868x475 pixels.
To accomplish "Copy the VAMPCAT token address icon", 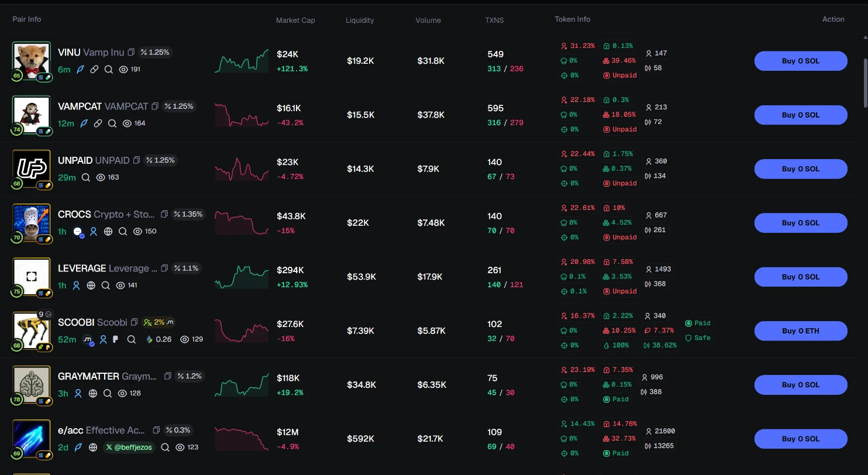I will 155,106.
